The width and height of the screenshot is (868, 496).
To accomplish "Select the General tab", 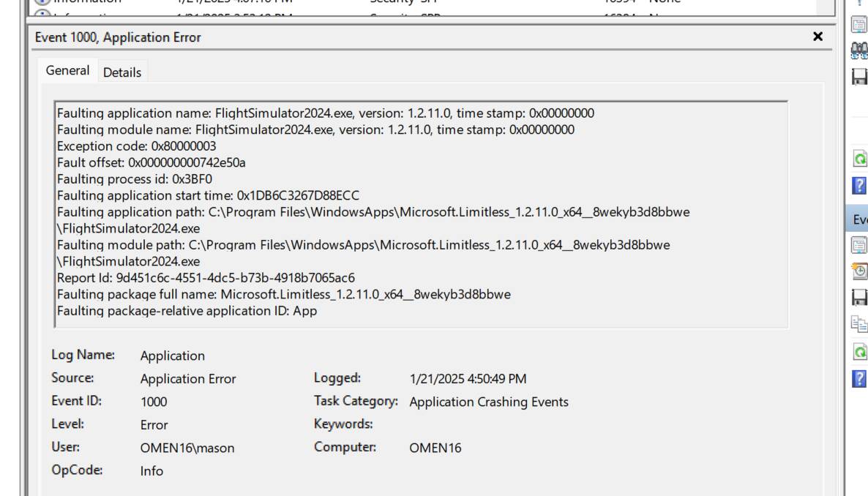I will 67,70.
